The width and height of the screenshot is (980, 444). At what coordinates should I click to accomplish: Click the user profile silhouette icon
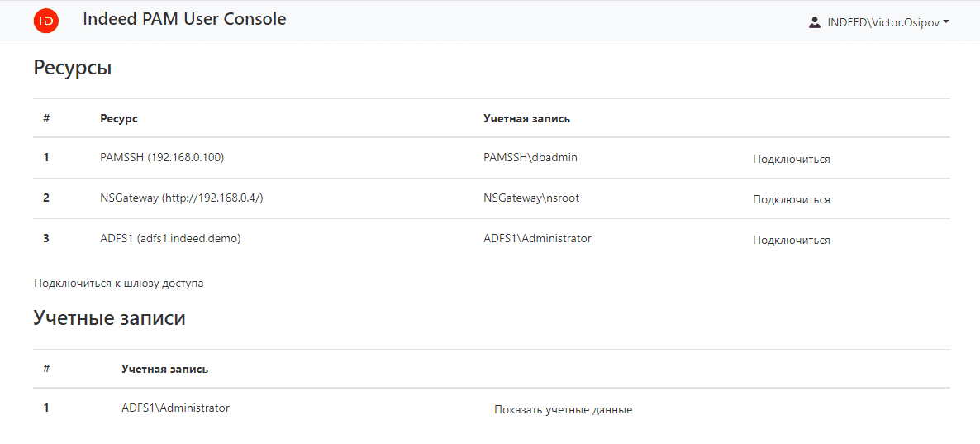pos(815,22)
